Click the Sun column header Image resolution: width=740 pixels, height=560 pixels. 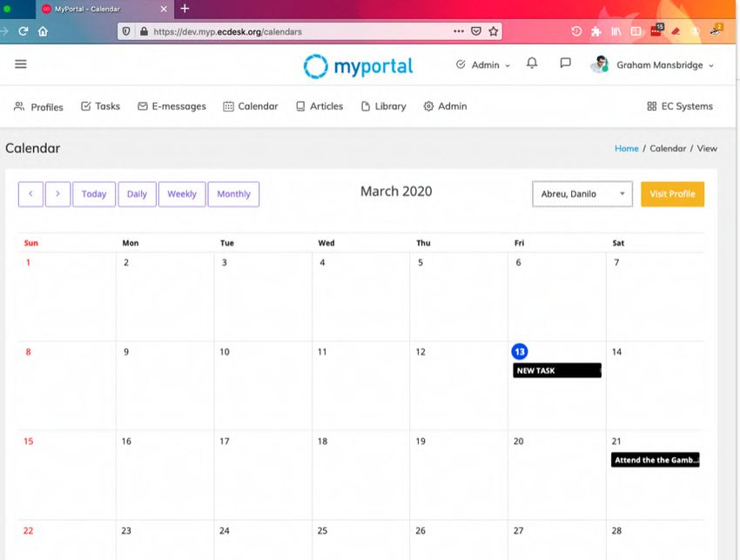(31, 243)
